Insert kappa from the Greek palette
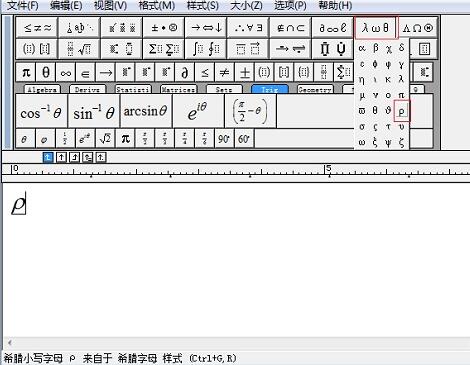This screenshot has width=470, height=365. click(x=388, y=80)
